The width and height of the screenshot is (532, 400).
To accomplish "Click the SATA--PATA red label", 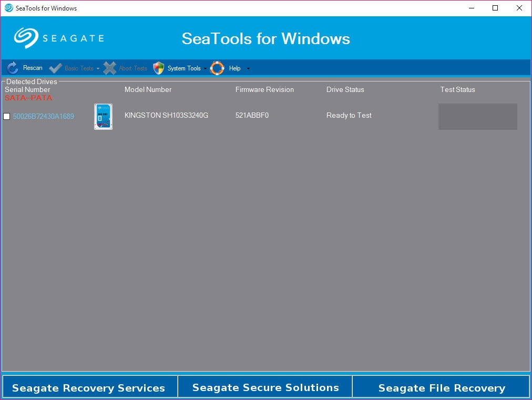I will click(x=28, y=98).
